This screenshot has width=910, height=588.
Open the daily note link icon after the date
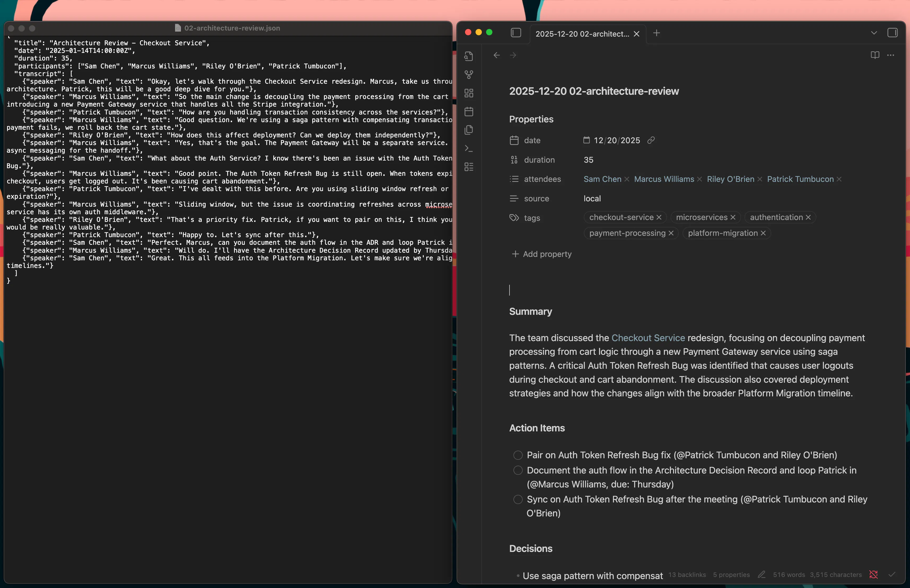[x=651, y=140]
